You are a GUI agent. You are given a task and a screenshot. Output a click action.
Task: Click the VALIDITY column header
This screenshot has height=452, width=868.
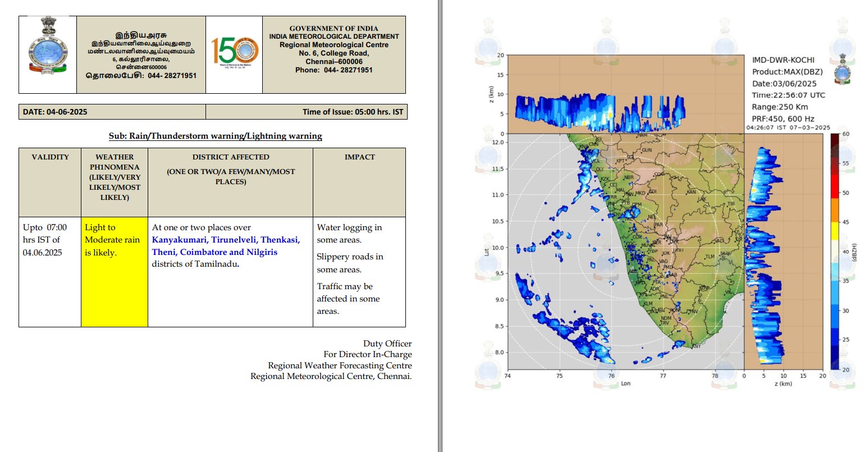click(x=50, y=157)
